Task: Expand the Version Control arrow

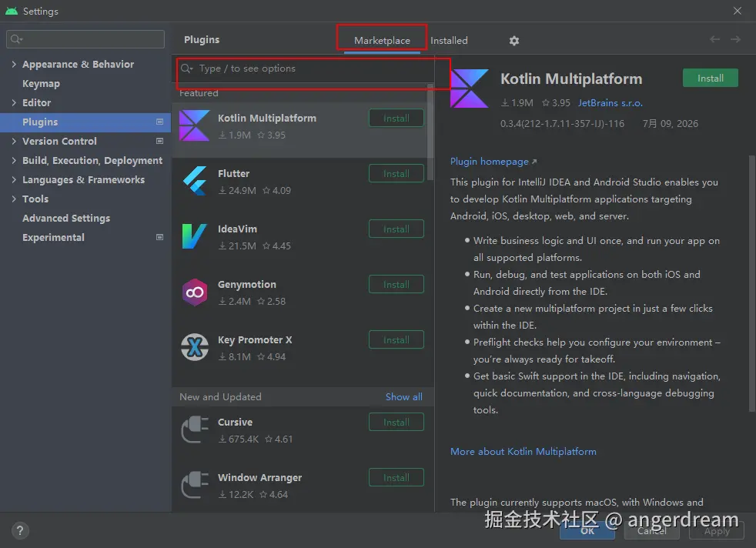Action: pyautogui.click(x=14, y=141)
